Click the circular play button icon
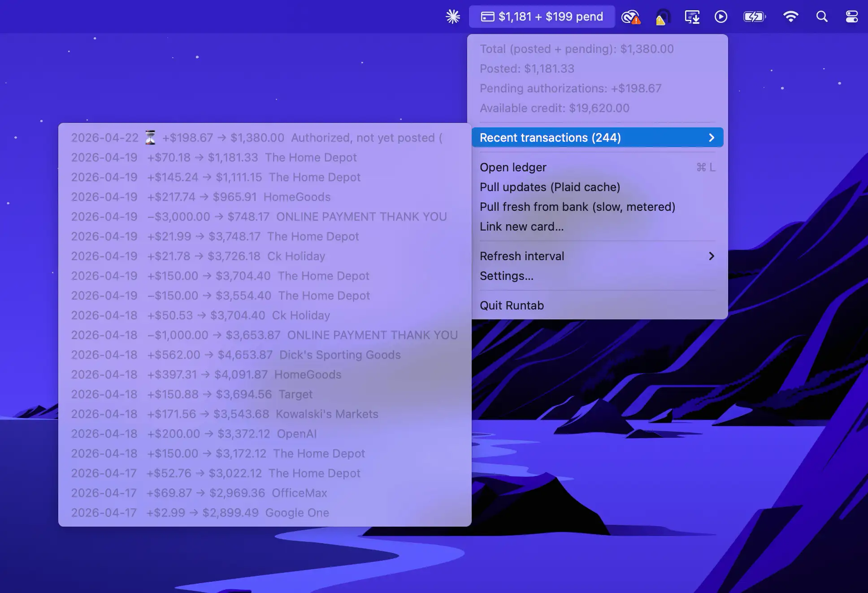This screenshot has height=593, width=868. [721, 17]
